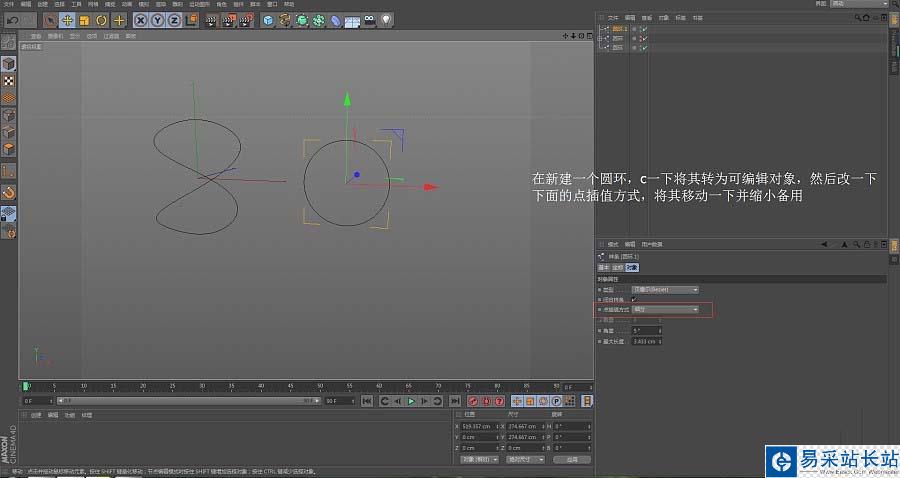Open Render Settings clapperboard with gear
Viewport: 900px width, 478px height.
click(x=246, y=21)
